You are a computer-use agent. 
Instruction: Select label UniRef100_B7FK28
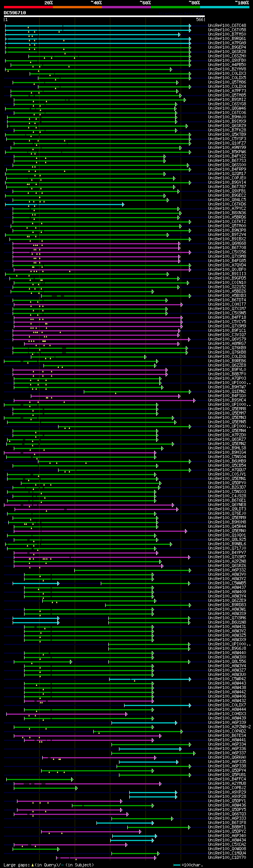tap(227, 130)
